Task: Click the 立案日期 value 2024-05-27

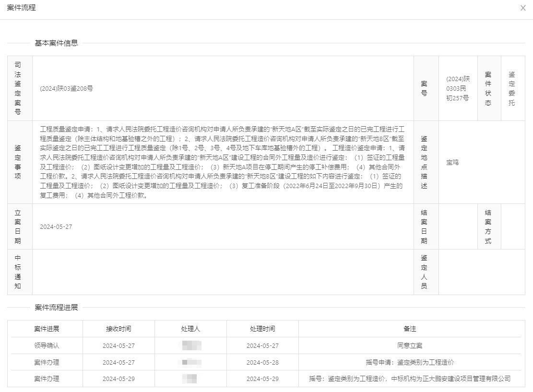Action: click(x=56, y=226)
